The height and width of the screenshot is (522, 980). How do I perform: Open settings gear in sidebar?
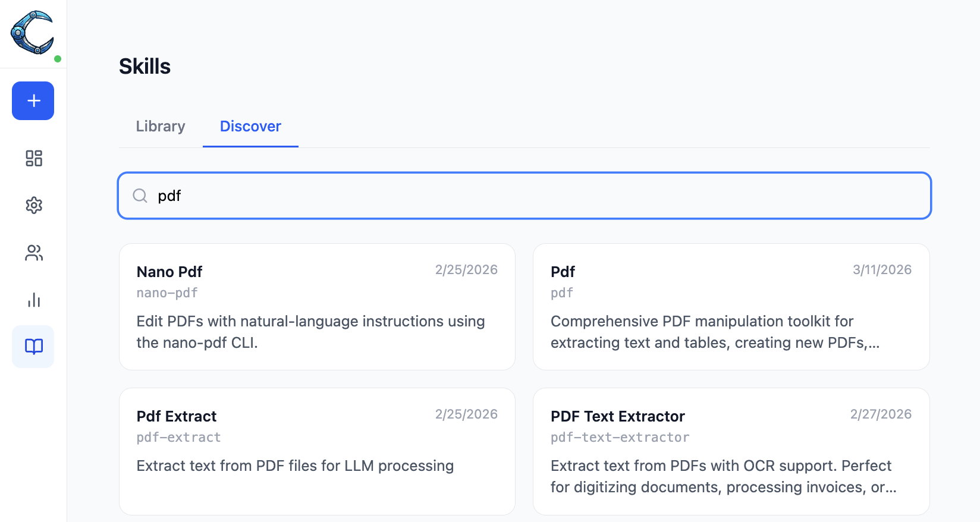pyautogui.click(x=34, y=205)
